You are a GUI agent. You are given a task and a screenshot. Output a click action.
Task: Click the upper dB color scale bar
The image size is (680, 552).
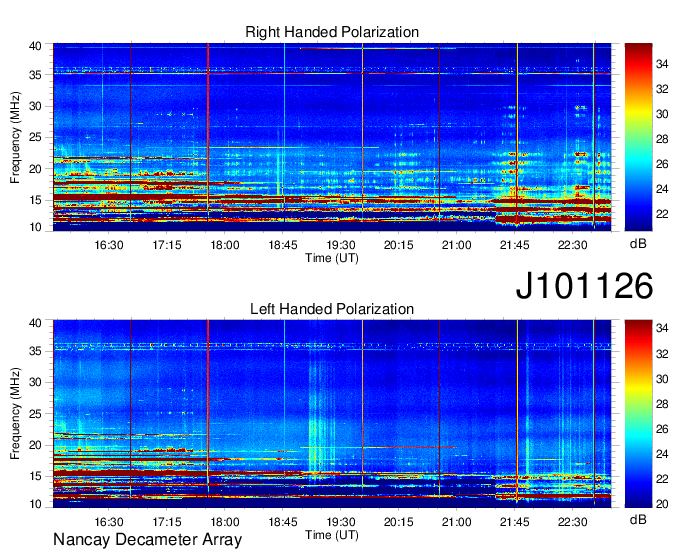tap(638, 137)
